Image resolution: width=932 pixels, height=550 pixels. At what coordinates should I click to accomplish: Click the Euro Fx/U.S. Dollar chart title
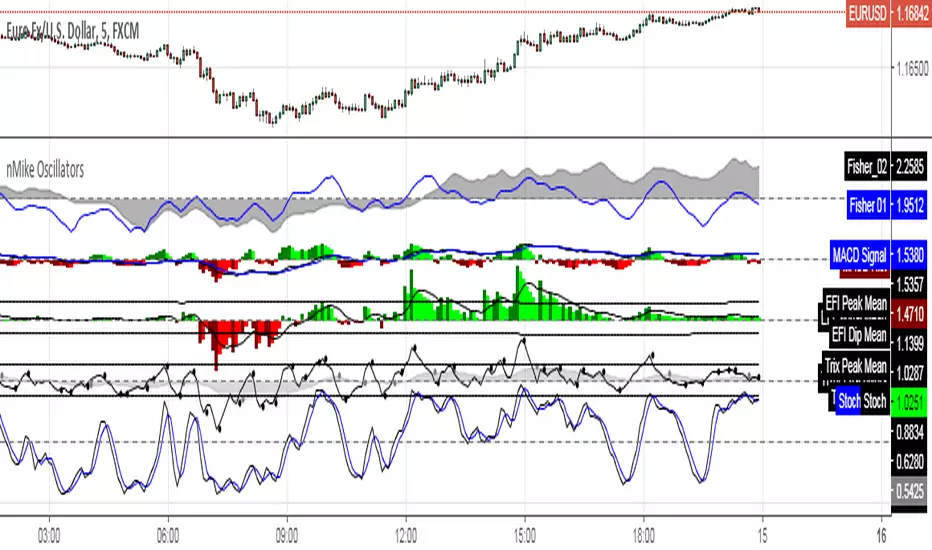coord(73,32)
